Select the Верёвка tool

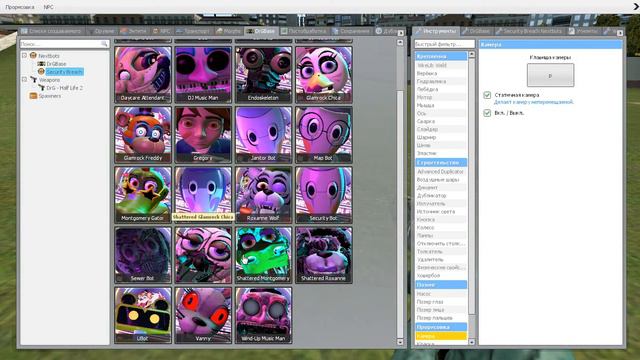coord(441,73)
